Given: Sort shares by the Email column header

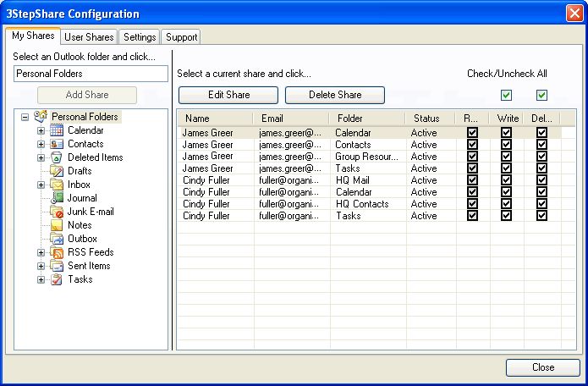Looking at the screenshot, I should point(291,119).
